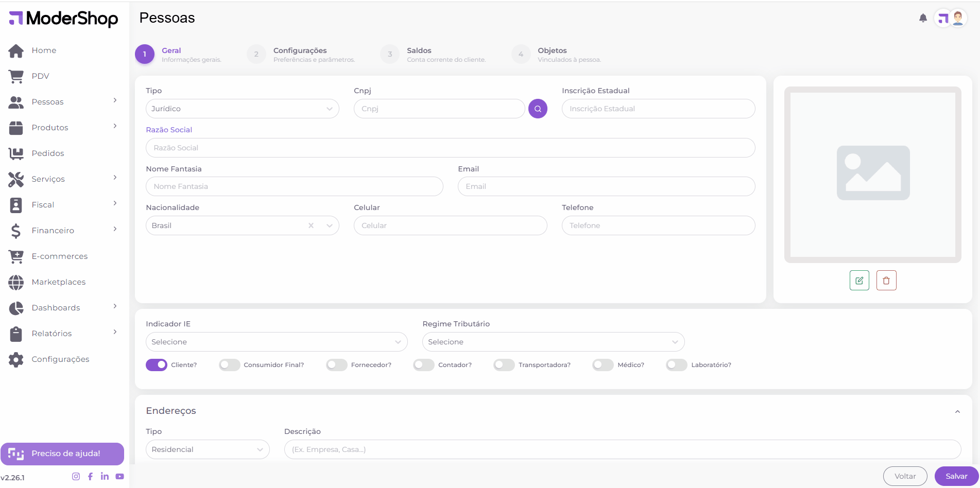Collapse the Endereços section
This screenshot has width=980, height=488.
[957, 411]
